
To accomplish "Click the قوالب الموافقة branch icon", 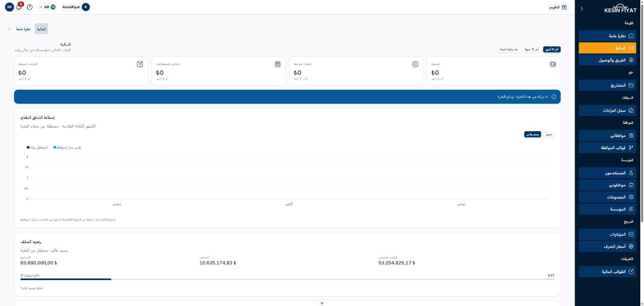I will point(631,147).
